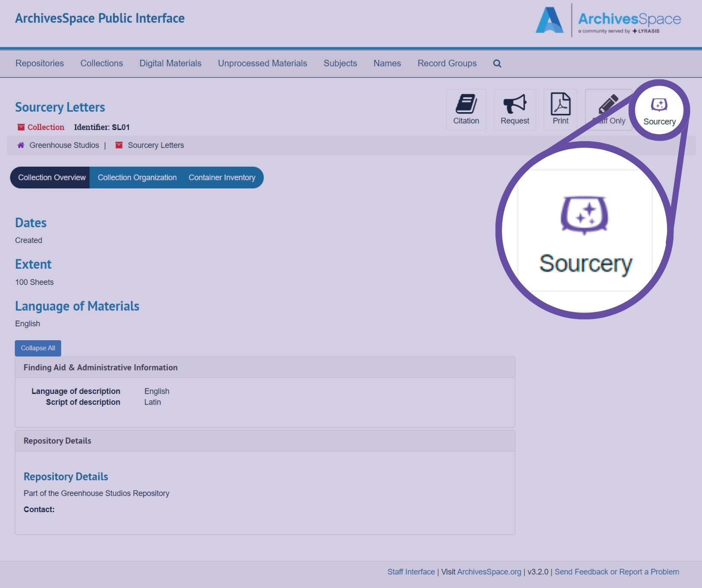Click the Created text under Dates

pos(29,240)
